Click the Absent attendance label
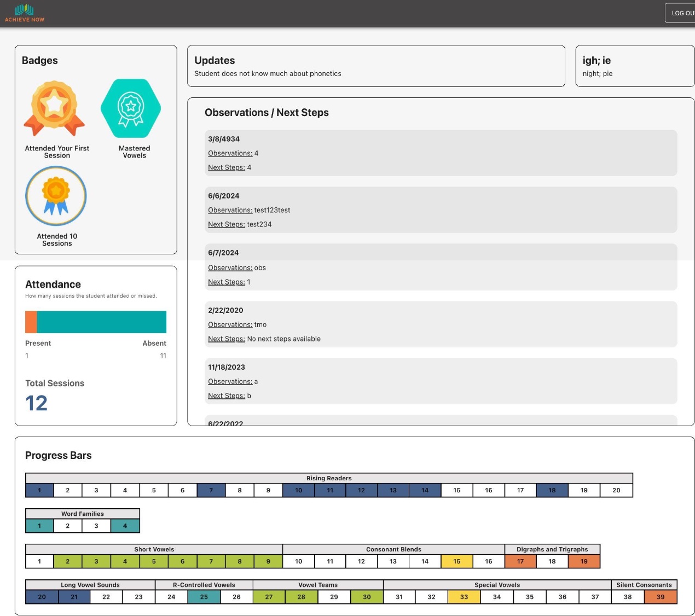This screenshot has width=695, height=616. tap(154, 343)
